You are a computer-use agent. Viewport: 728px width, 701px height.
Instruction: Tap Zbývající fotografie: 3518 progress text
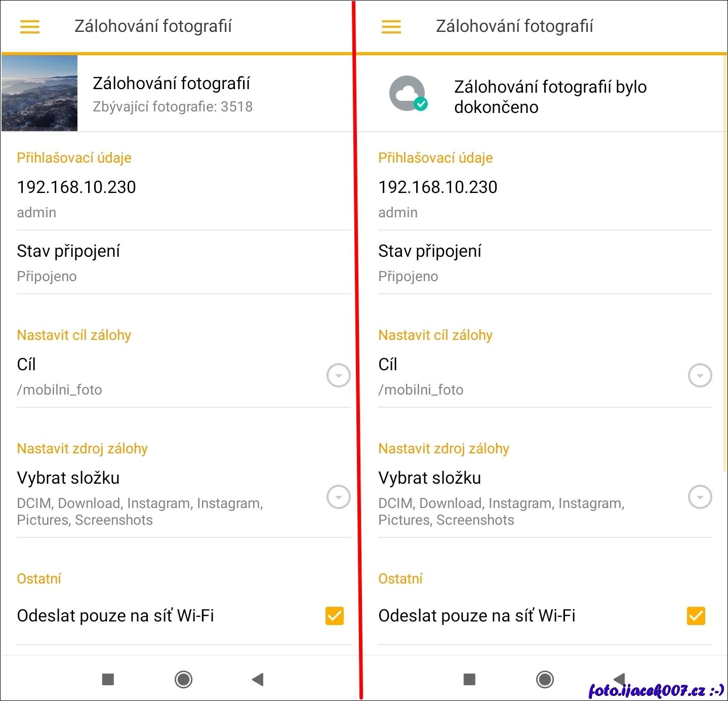pos(173,107)
